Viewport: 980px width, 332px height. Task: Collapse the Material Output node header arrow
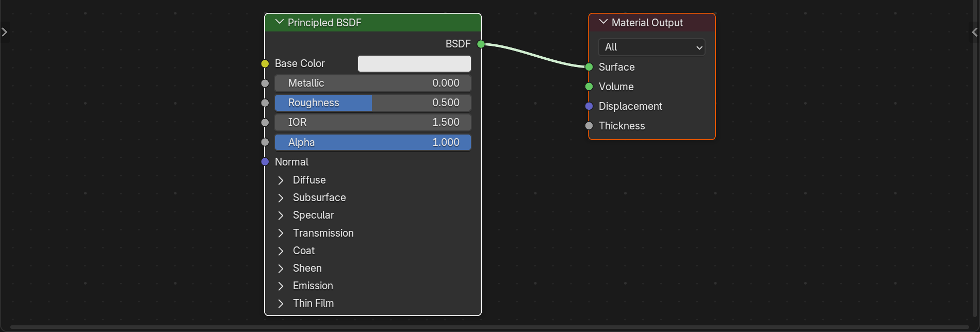click(603, 22)
